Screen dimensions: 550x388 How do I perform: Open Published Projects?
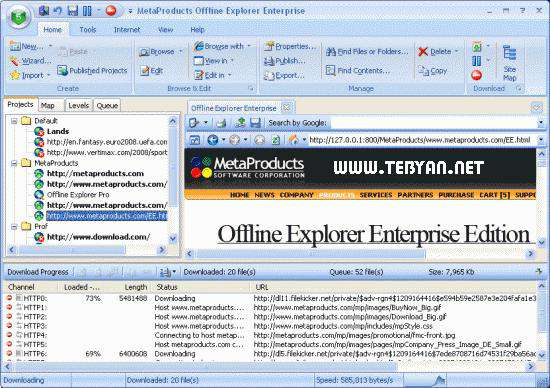(92, 71)
